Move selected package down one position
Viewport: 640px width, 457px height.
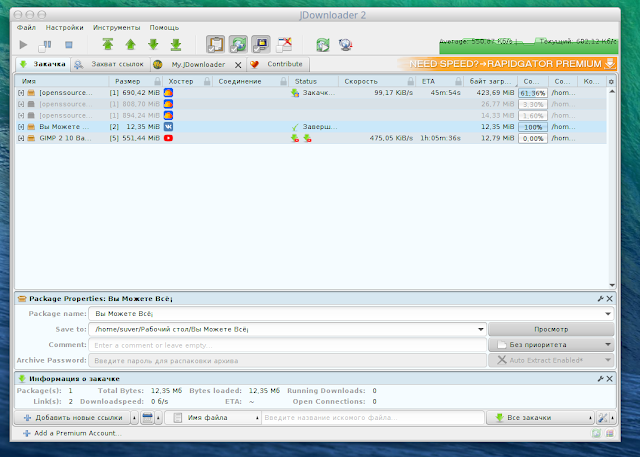pos(153,44)
